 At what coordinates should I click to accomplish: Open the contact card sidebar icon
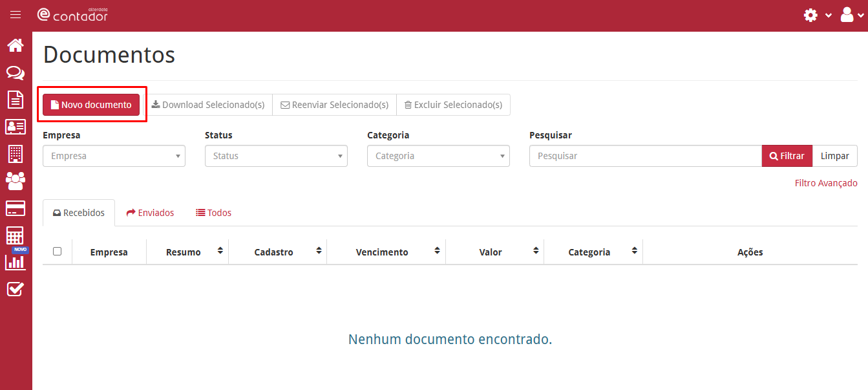click(x=16, y=127)
